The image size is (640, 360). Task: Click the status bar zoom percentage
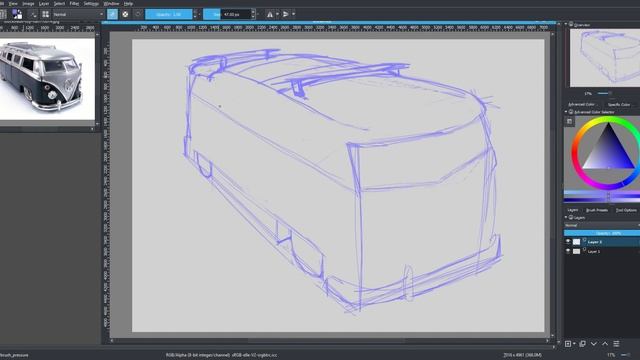click(611, 355)
